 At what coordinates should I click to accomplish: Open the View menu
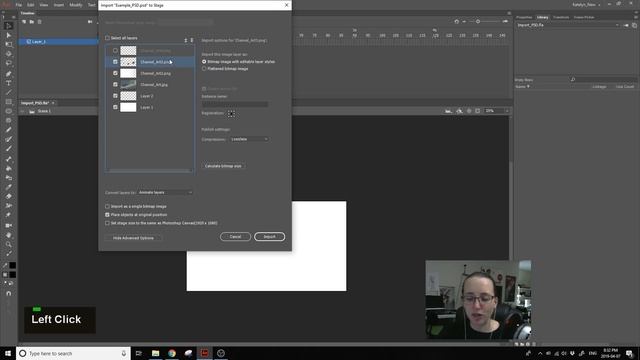pos(44,5)
